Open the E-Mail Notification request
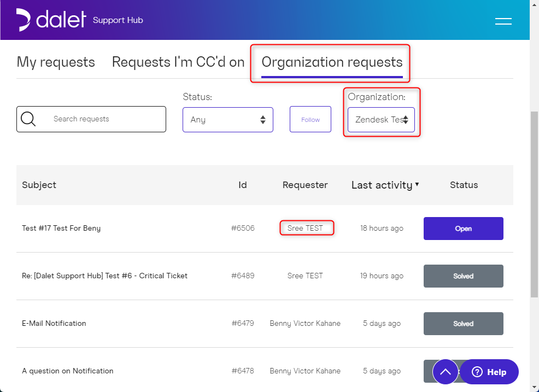This screenshot has height=392, width=539. click(54, 323)
